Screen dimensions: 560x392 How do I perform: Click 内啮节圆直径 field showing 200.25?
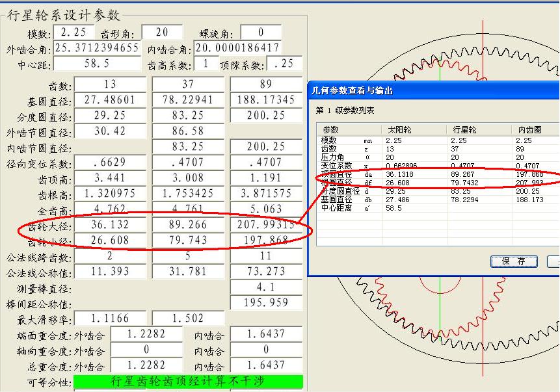[x=266, y=147]
